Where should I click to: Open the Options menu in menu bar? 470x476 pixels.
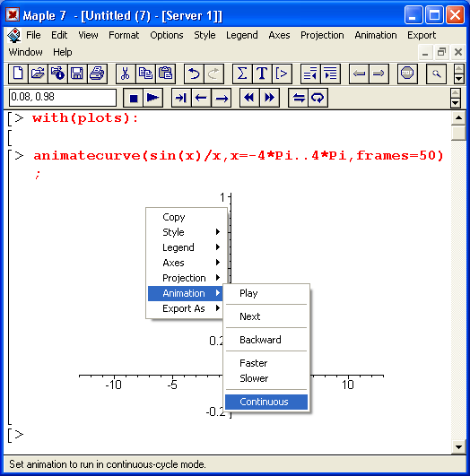click(167, 35)
